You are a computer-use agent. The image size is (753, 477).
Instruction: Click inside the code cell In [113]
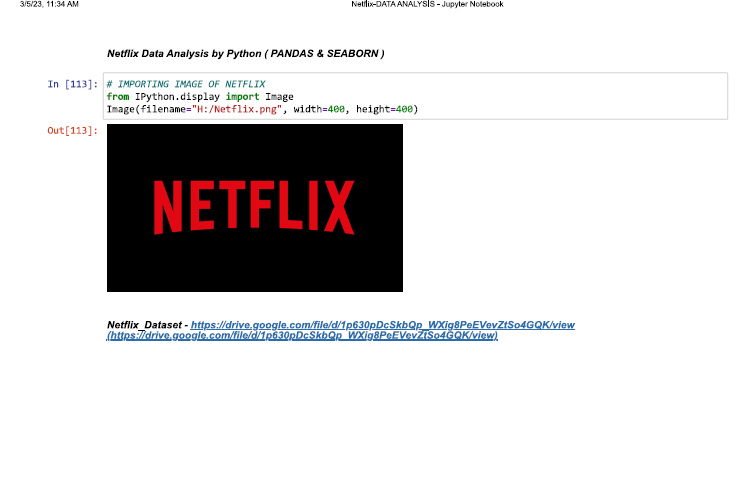[x=415, y=96]
